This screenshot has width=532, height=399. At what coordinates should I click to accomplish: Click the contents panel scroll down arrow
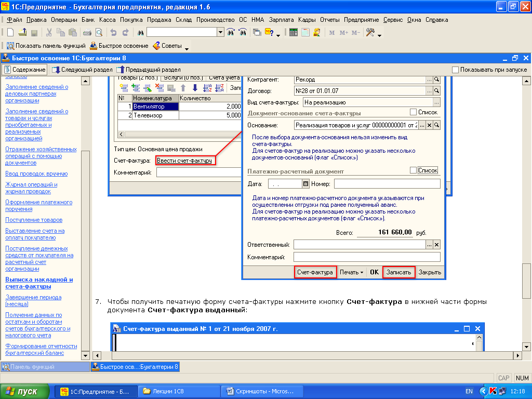[86, 355]
